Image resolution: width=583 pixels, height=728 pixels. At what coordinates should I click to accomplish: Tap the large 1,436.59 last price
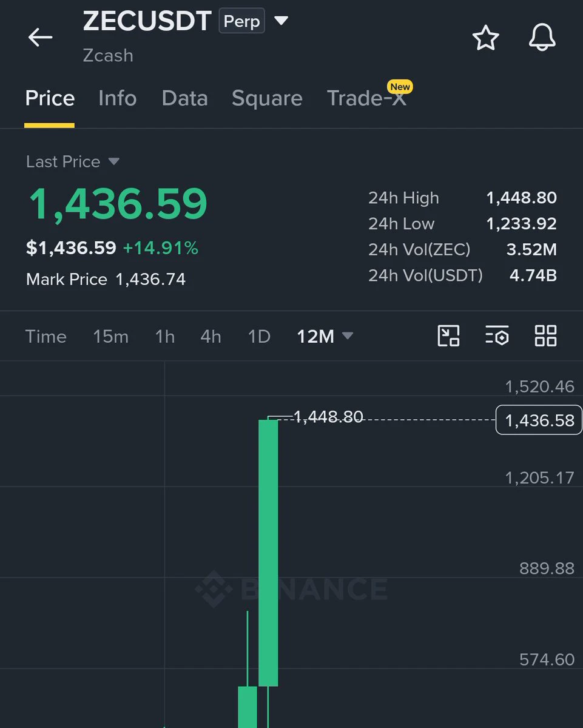click(118, 204)
